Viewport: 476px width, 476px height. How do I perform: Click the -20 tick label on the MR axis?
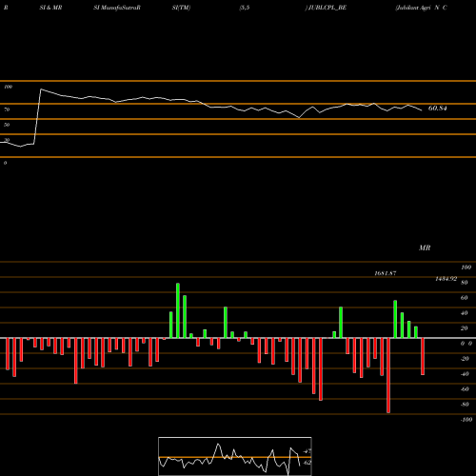465,359
